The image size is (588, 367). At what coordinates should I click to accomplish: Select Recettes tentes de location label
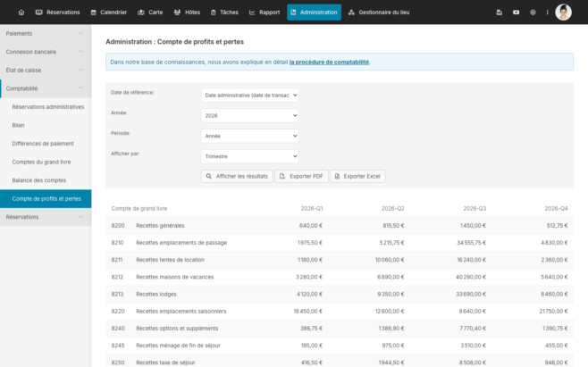point(171,260)
